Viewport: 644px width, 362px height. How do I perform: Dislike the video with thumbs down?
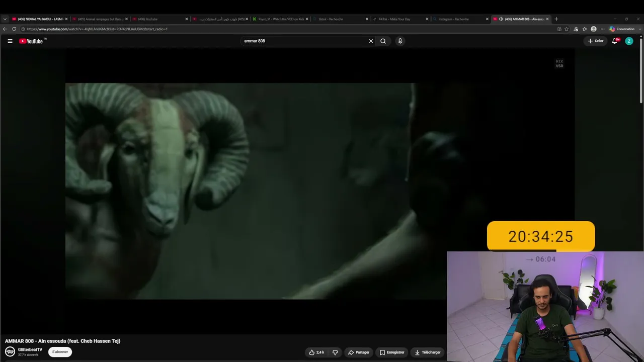(335, 352)
